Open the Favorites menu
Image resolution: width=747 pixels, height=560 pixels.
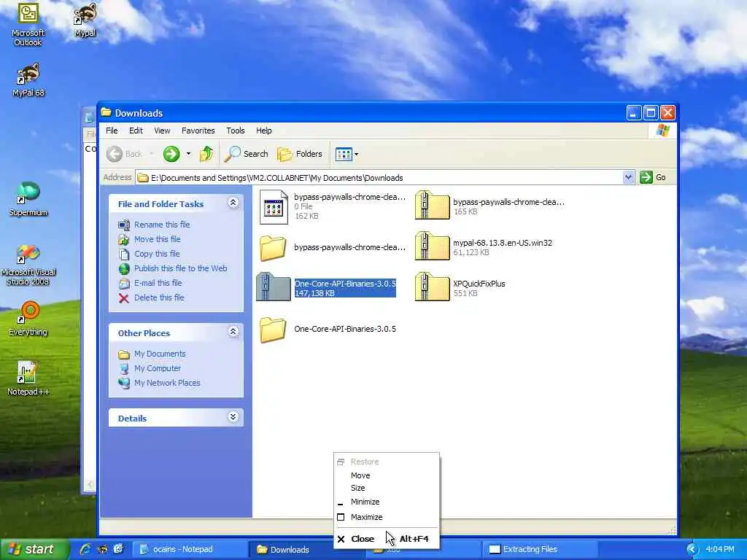click(x=198, y=131)
